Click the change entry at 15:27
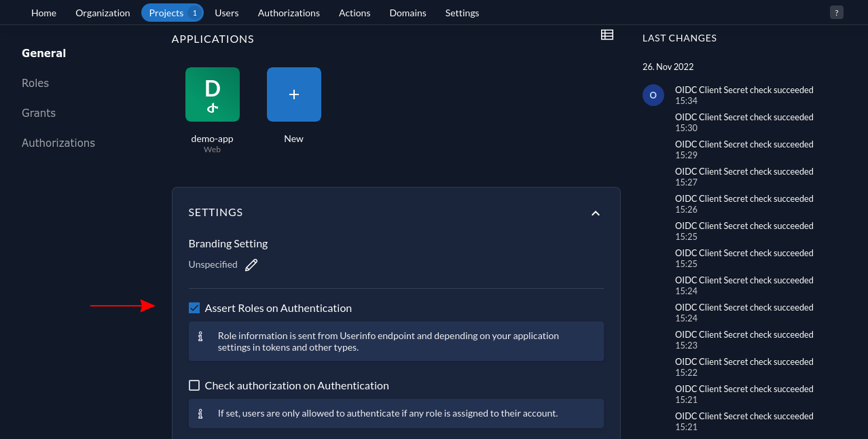The height and width of the screenshot is (439, 868). (744, 177)
